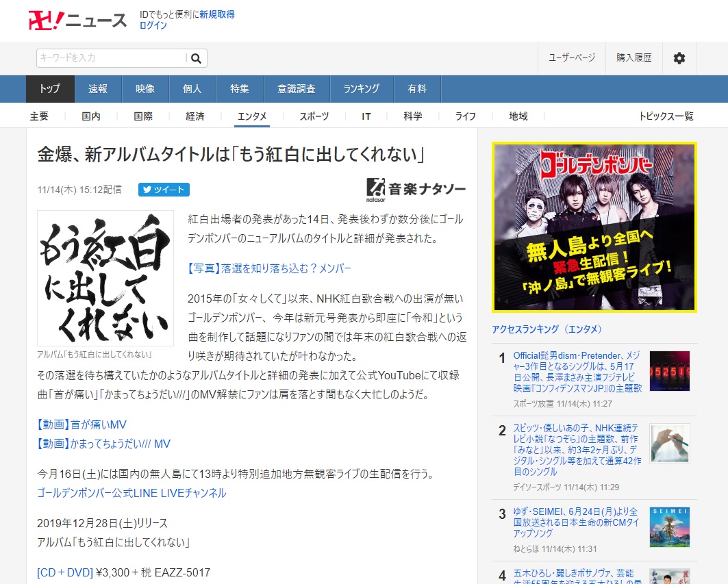Click the ログイン link

153,25
